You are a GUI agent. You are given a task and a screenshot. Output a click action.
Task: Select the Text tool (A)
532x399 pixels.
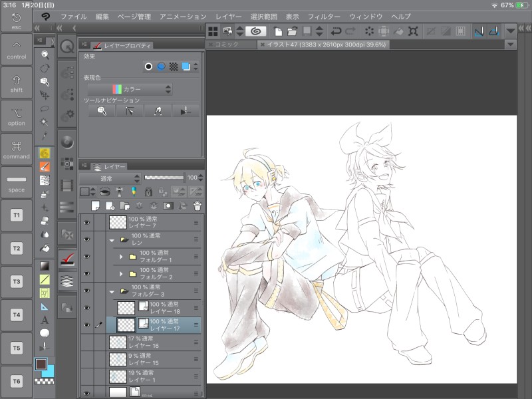45,320
